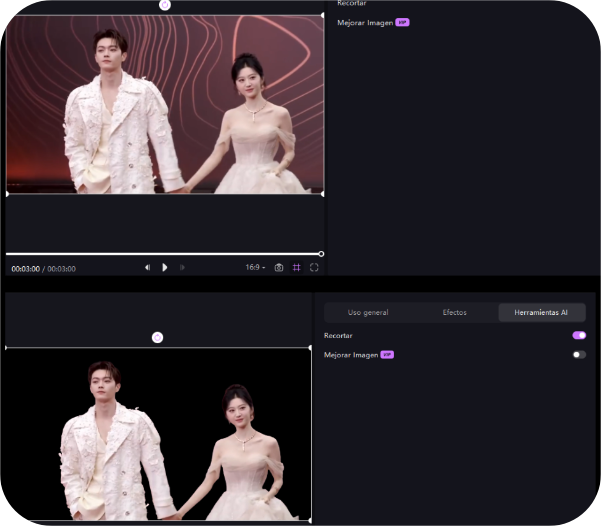This screenshot has height=526, width=601.
Task: Click the rotation handle above the upper preview
Action: pos(165,5)
